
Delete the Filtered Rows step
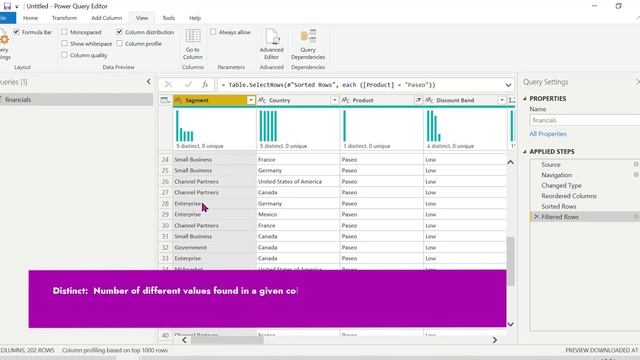(x=536, y=217)
